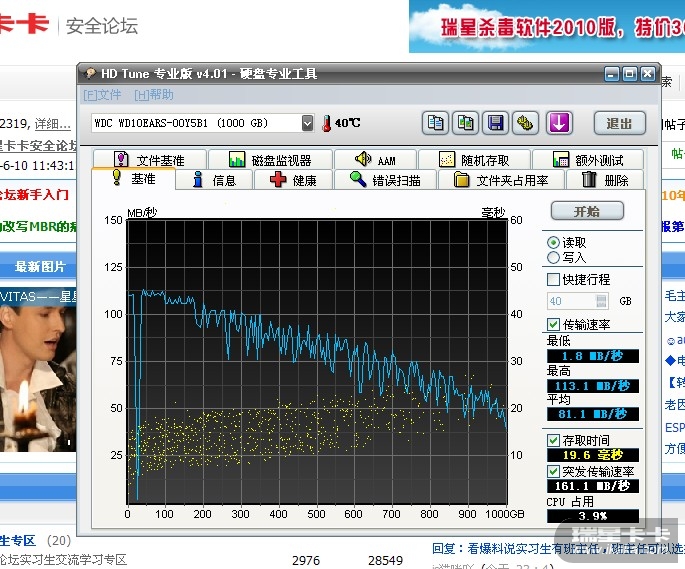The width and height of the screenshot is (685, 569).
Task: Toggle the 传输速率 transfer rate checkbox
Action: [x=554, y=324]
